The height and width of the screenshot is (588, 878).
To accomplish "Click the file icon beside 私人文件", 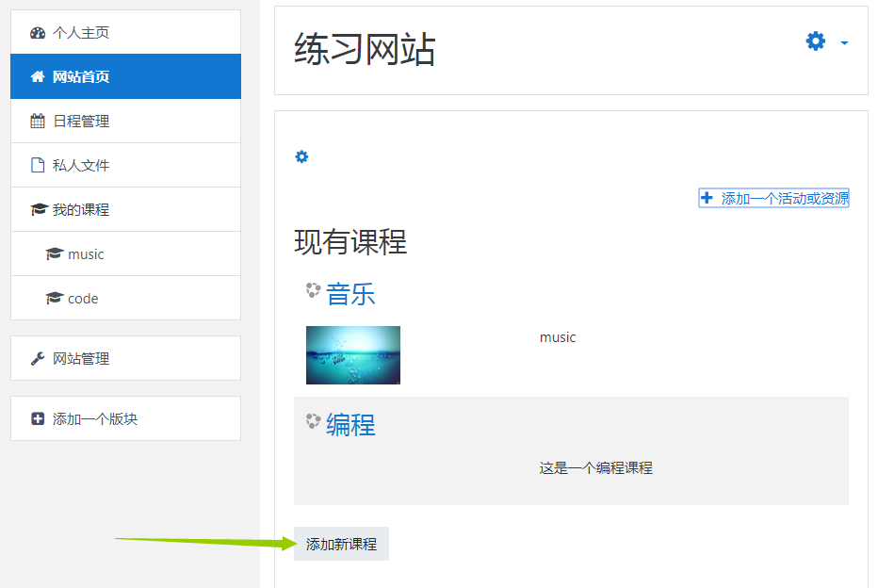I will (38, 166).
